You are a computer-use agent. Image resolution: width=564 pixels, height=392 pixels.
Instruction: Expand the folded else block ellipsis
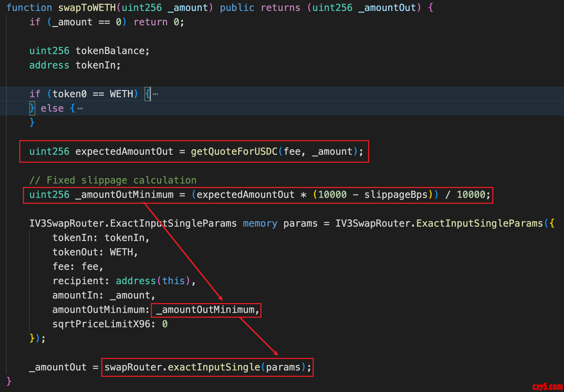(x=80, y=108)
